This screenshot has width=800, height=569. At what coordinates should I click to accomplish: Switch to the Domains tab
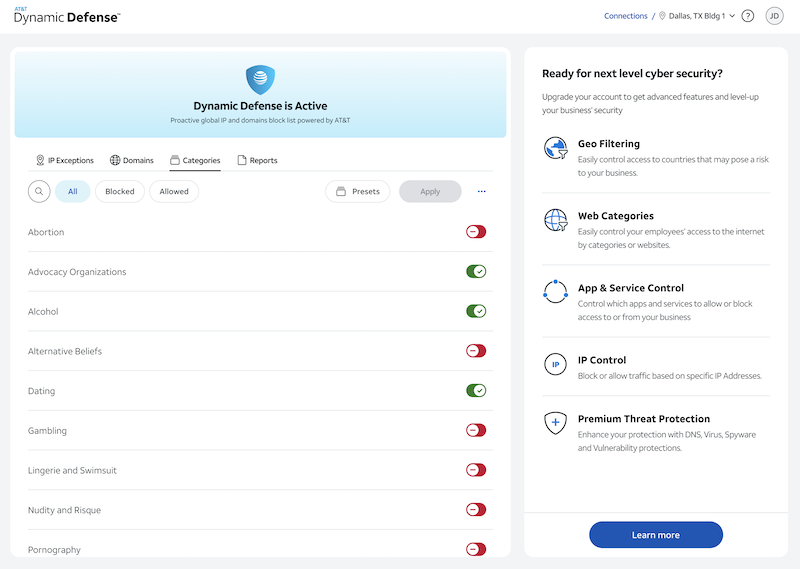(x=132, y=160)
